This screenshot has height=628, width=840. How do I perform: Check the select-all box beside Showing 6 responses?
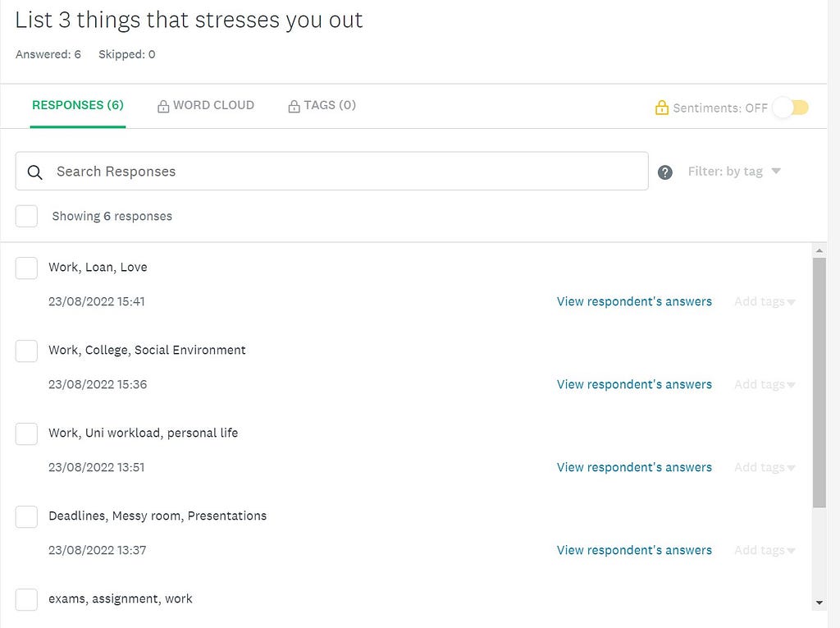(x=26, y=216)
